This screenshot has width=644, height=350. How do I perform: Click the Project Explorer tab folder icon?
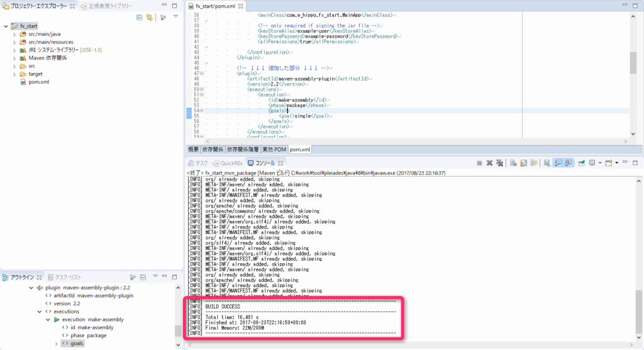[6, 6]
